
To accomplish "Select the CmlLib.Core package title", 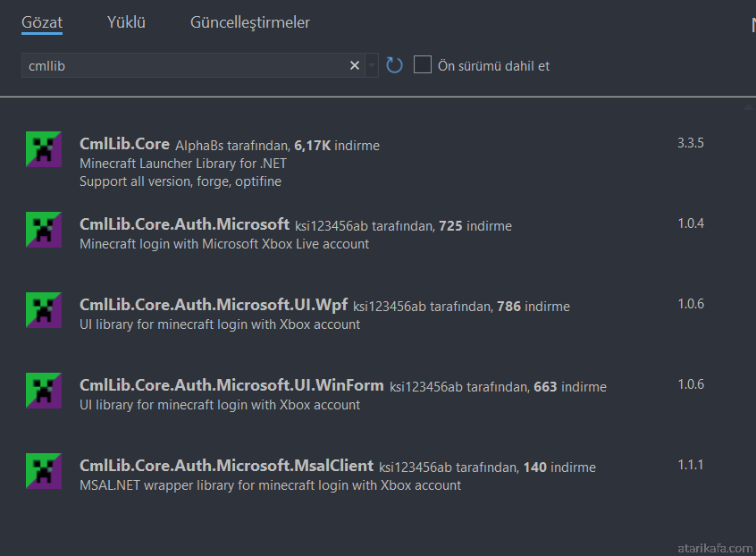I will pyautogui.click(x=124, y=144).
